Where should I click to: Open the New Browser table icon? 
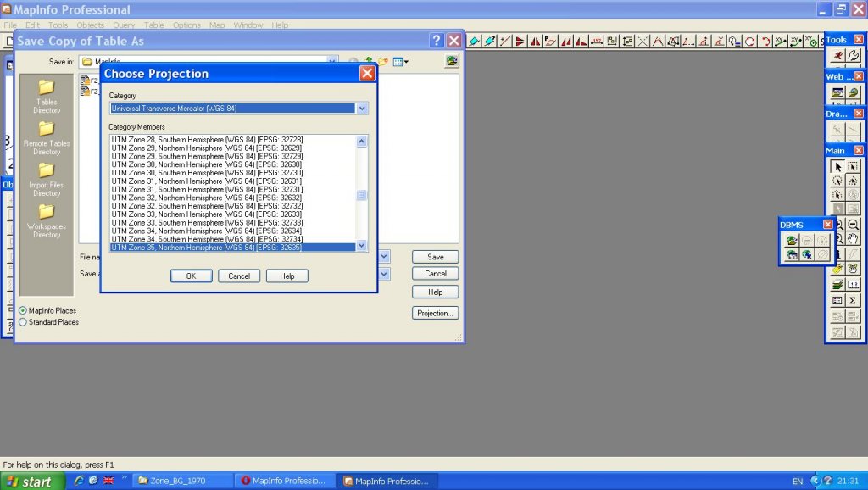(837, 301)
